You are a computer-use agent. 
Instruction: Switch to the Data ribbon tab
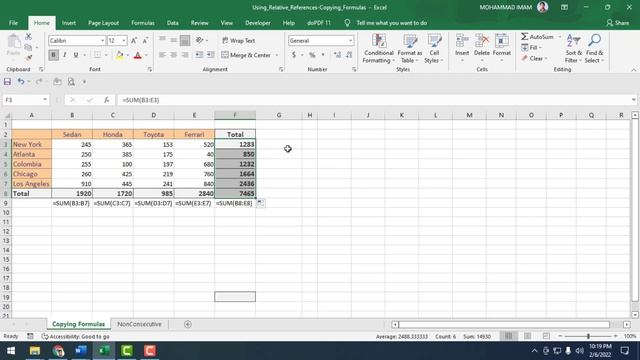point(172,23)
